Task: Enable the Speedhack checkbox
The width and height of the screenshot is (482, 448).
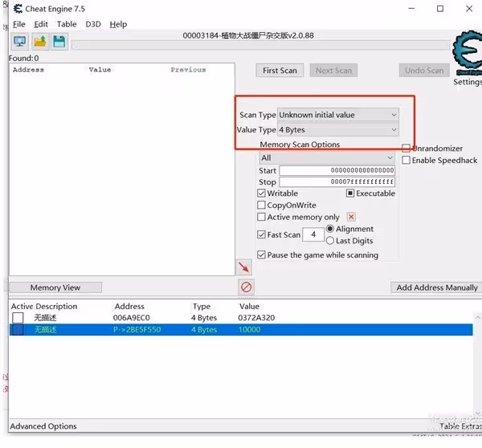Action: pyautogui.click(x=406, y=160)
